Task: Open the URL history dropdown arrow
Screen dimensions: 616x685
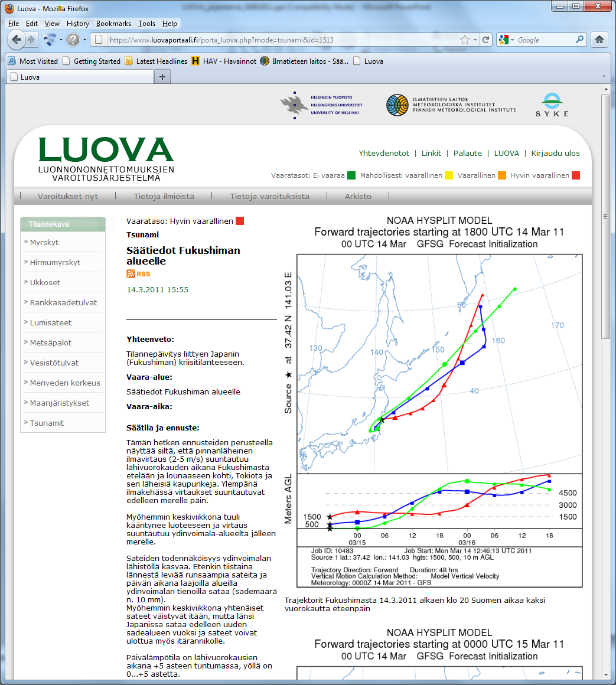Action: [475, 40]
